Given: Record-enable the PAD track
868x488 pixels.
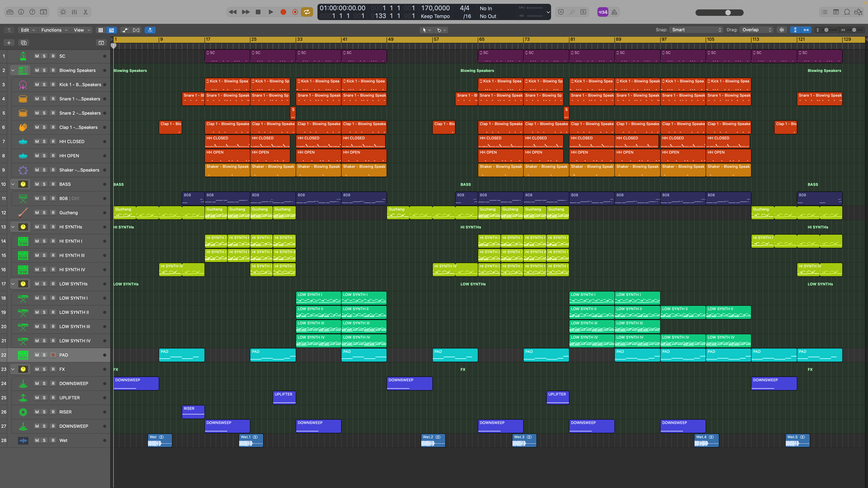Looking at the screenshot, I should point(53,355).
